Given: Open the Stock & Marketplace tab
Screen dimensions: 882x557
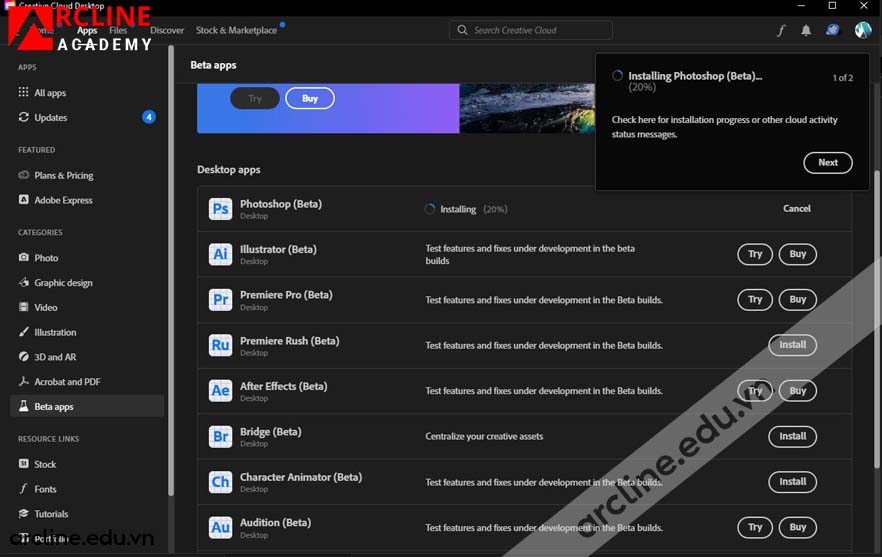Looking at the screenshot, I should click(236, 31).
